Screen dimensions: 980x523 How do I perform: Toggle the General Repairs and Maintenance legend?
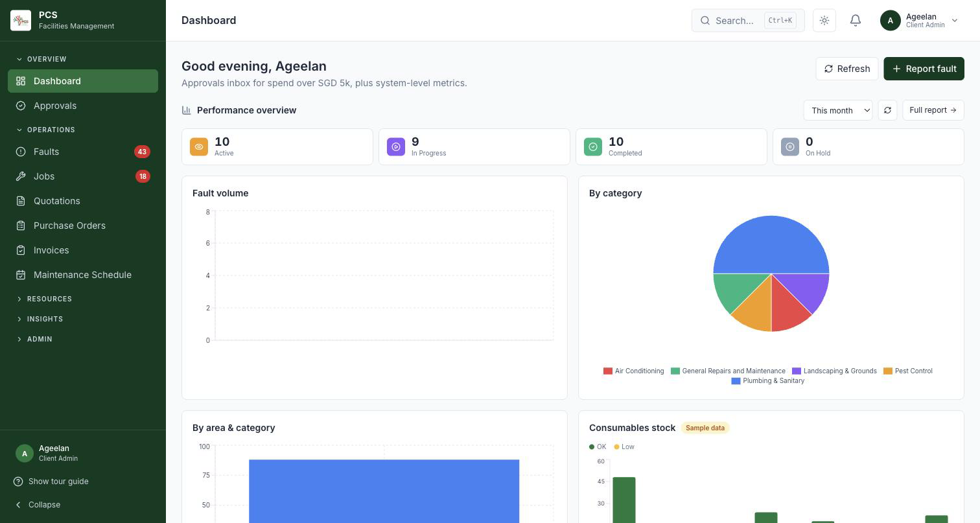tap(729, 371)
